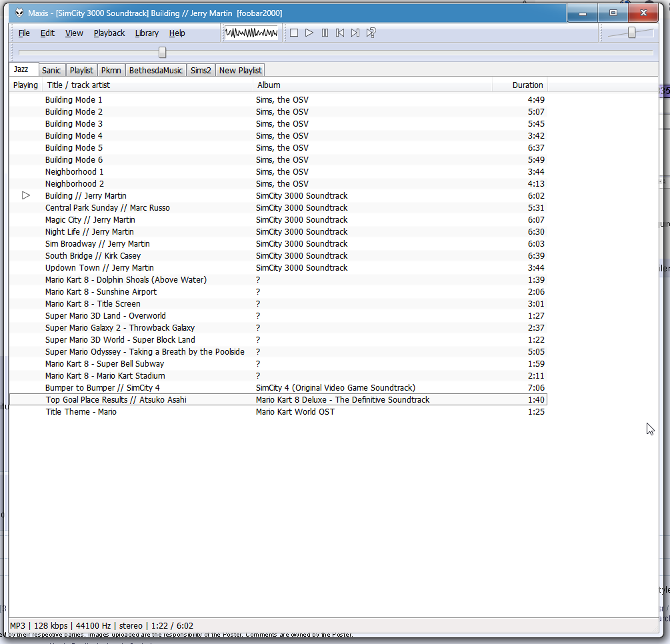Select Mario Kart 8 - Title Screen
The height and width of the screenshot is (644, 670).
[278, 303]
